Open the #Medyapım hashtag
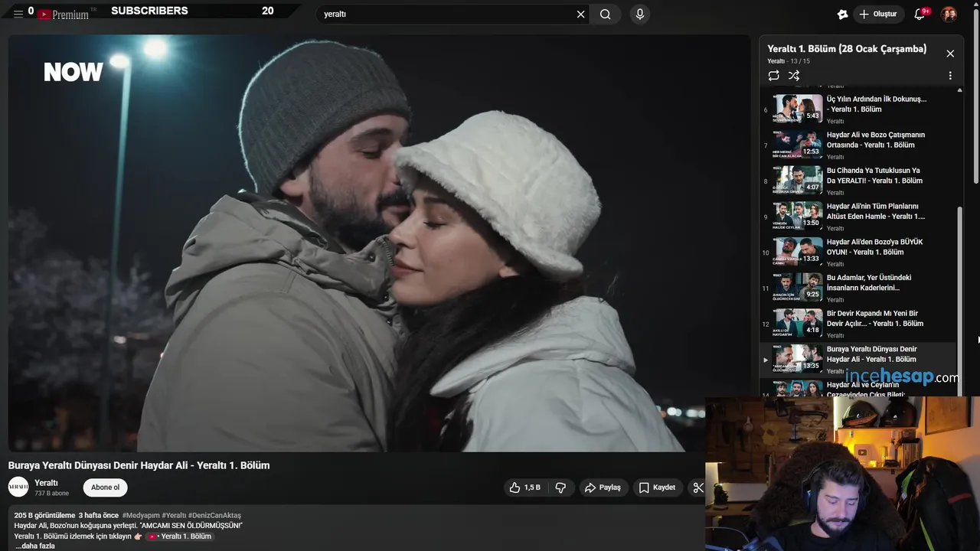980x551 pixels. [x=140, y=515]
